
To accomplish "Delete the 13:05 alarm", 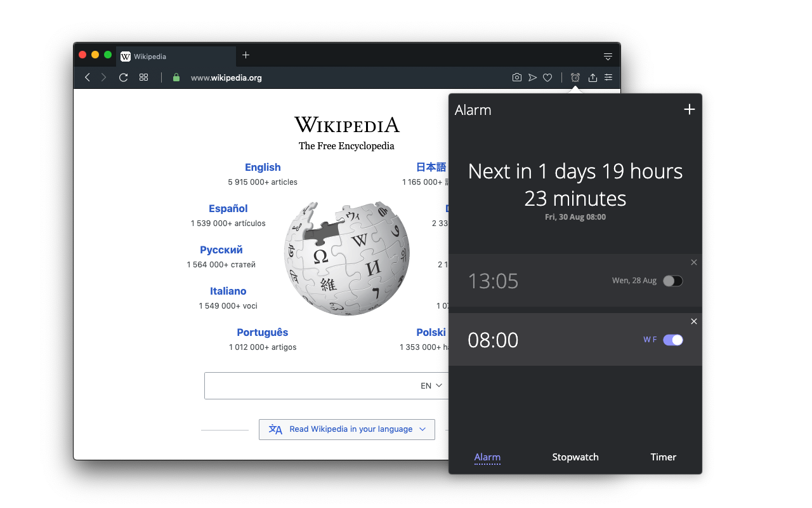I will click(x=694, y=262).
